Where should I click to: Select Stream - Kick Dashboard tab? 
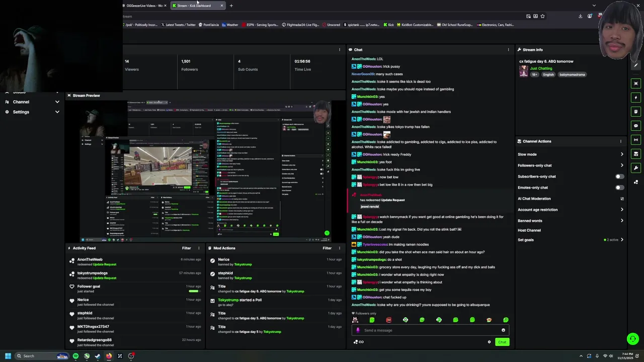coord(197,6)
